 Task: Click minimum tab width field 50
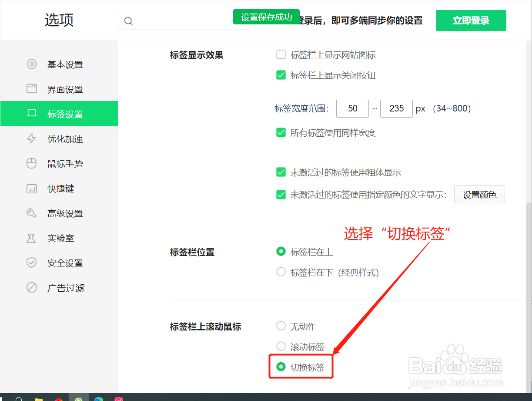pos(352,108)
